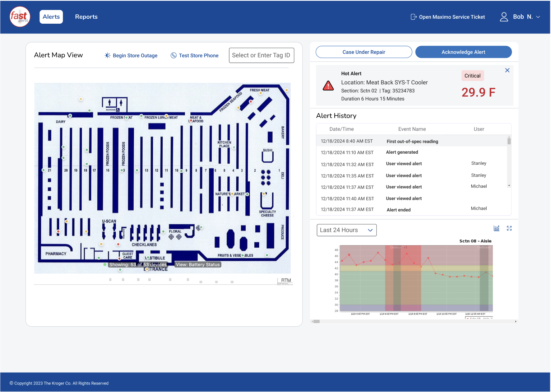Select the Alerts tab

pos(51,17)
